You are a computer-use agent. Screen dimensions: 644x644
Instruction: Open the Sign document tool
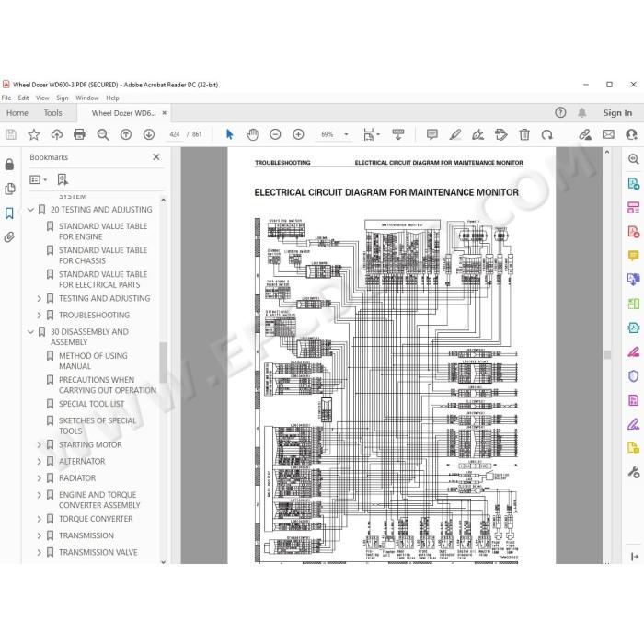pos(477,134)
